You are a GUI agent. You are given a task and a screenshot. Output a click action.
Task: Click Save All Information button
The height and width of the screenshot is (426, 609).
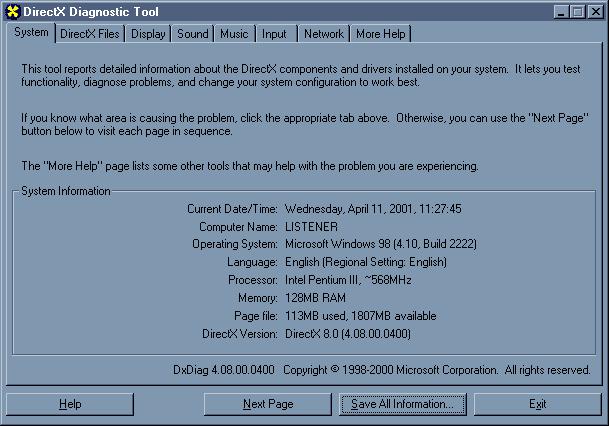pos(402,404)
